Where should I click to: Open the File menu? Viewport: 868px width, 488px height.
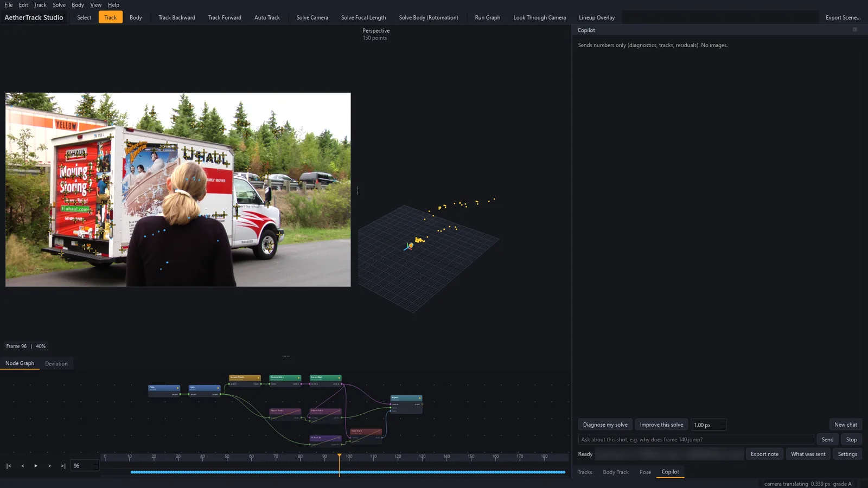9,5
